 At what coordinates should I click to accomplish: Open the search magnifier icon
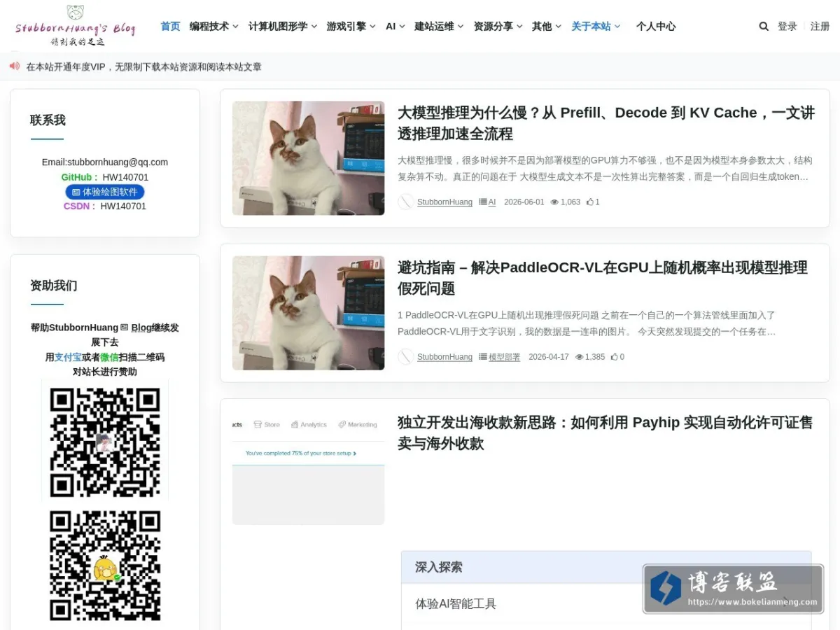tap(764, 27)
